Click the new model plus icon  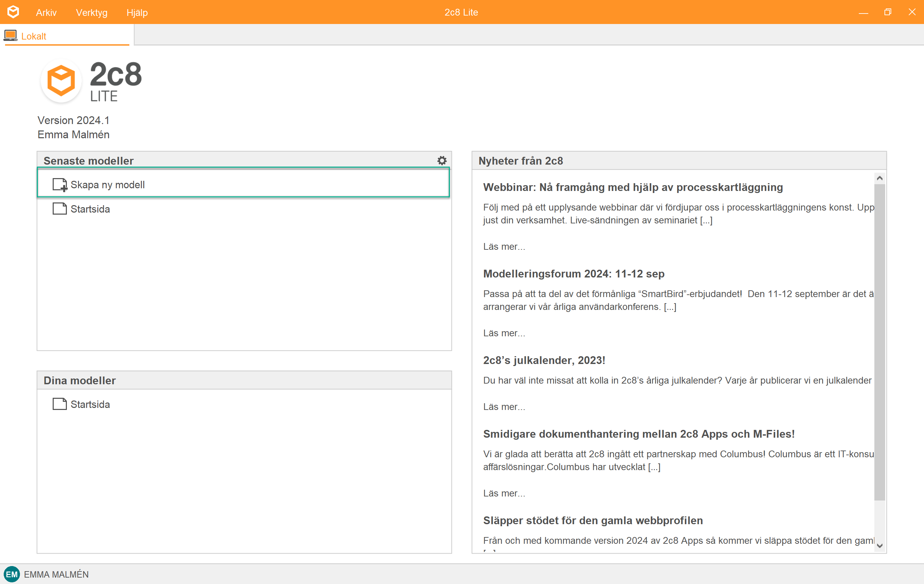coord(60,185)
